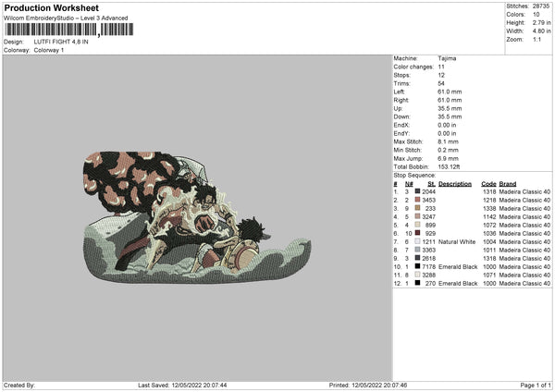Click the color swatch for stop 5 (899 stitches)
Screen dimensions: 555x392
[418, 225]
